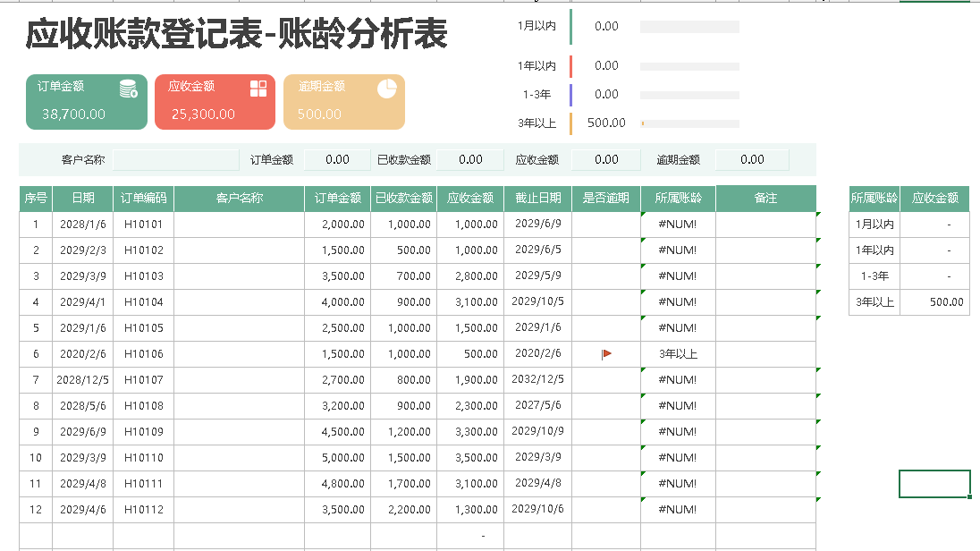Click the red flag icon in row 6
The image size is (980, 551).
(x=606, y=354)
